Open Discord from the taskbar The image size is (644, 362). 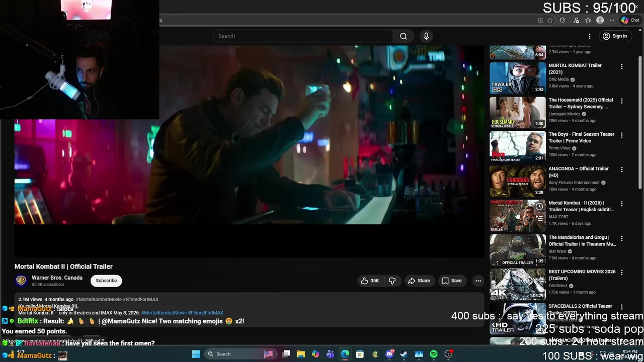click(389, 354)
